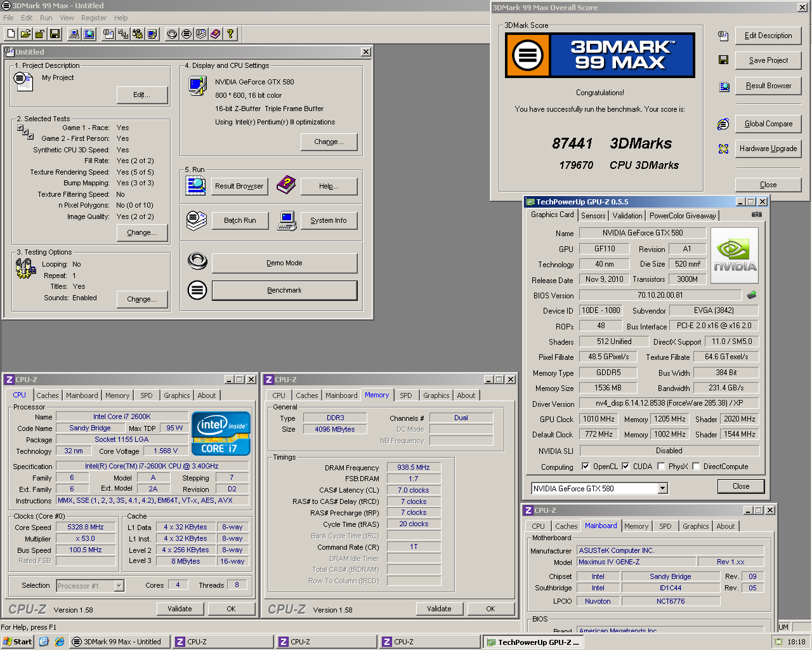Click the Hardware Upgrade button
The image size is (812, 650).
(768, 149)
